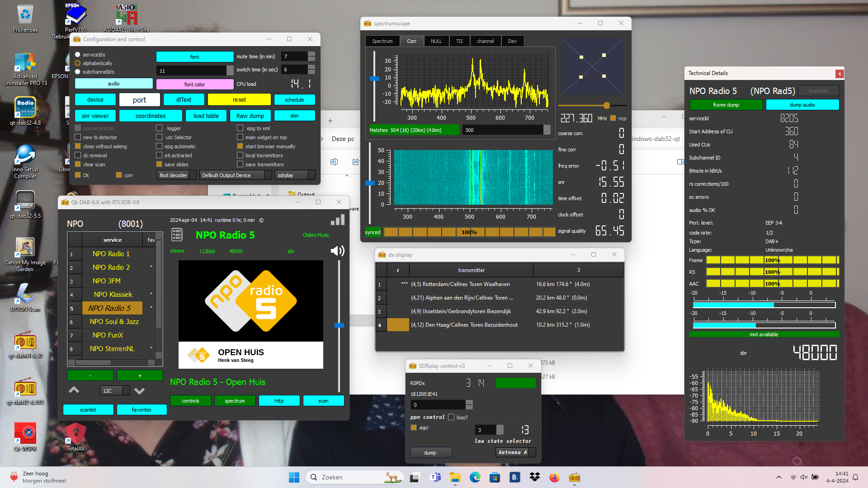Adjust the waterfall amplitude vertical slider

[370, 183]
